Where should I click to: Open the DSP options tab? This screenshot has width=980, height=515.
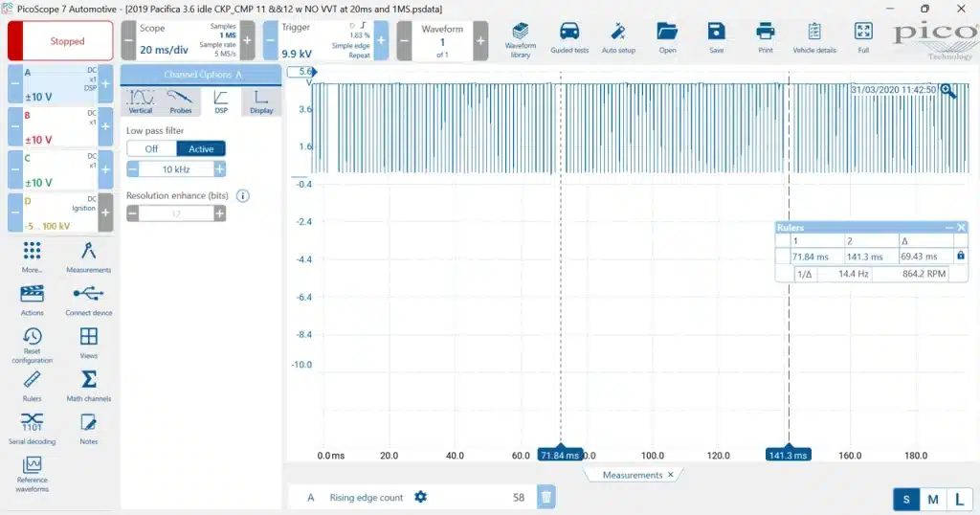tap(221, 101)
